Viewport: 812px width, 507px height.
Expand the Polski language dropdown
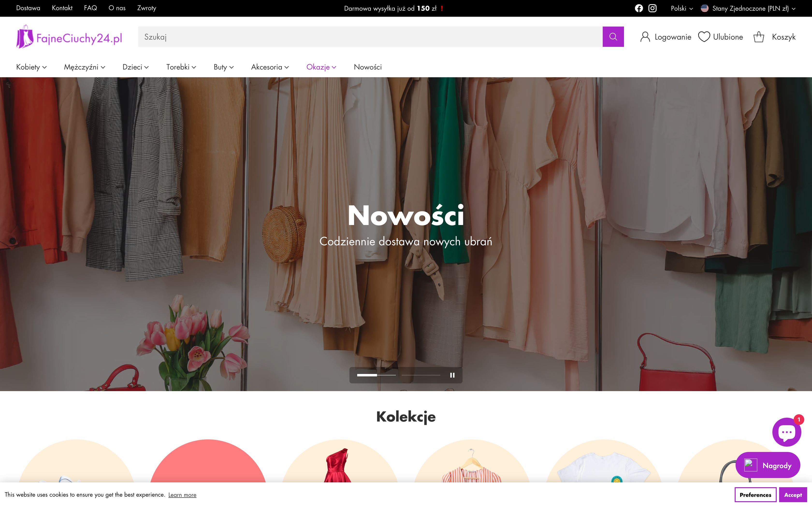681,8
